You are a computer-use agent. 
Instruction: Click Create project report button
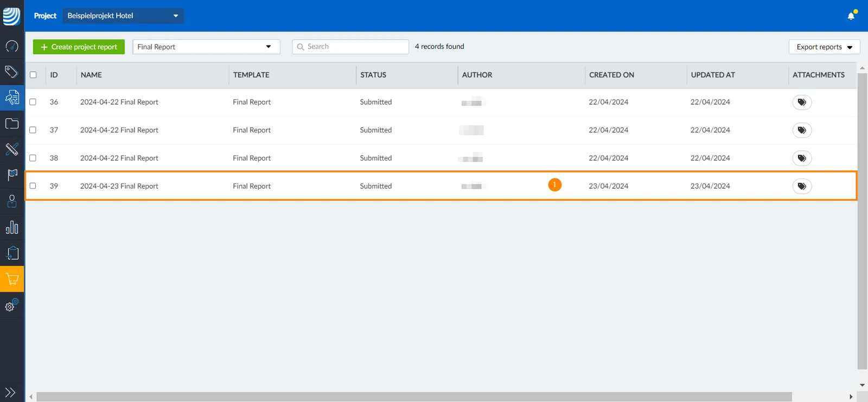79,47
